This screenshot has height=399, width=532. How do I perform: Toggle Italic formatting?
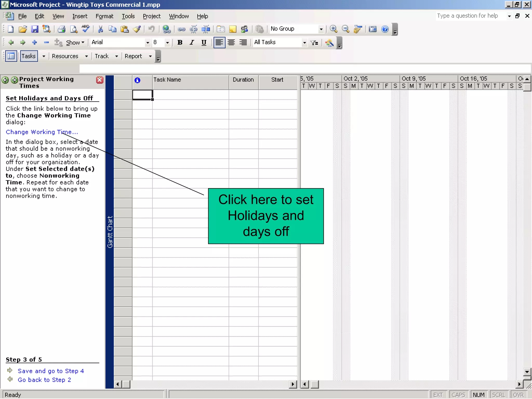click(192, 43)
